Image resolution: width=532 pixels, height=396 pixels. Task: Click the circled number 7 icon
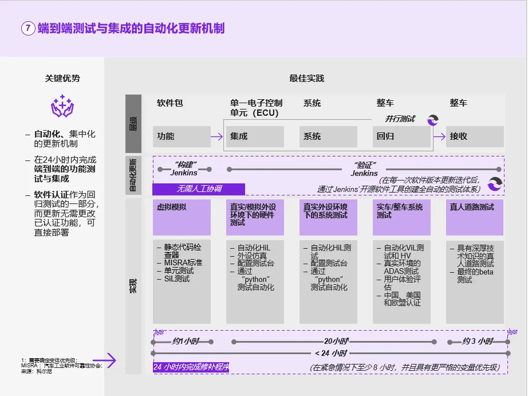click(27, 29)
